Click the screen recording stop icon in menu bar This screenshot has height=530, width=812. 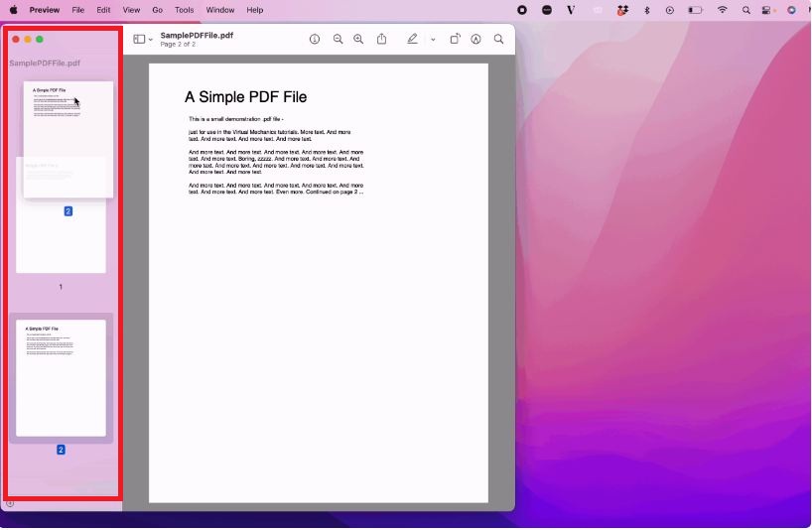coord(522,10)
